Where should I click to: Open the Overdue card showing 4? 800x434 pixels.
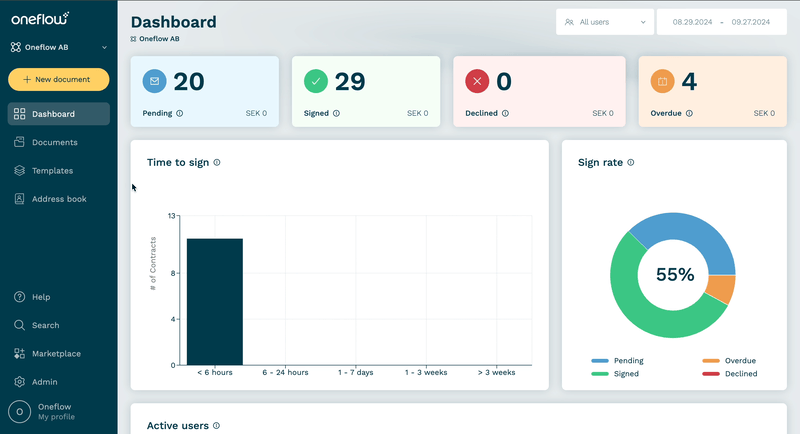tap(713, 91)
